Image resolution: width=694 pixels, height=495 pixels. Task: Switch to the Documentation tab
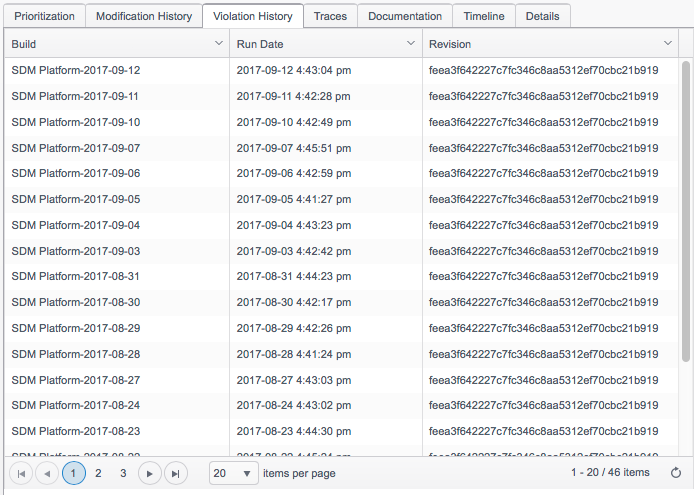pos(405,16)
